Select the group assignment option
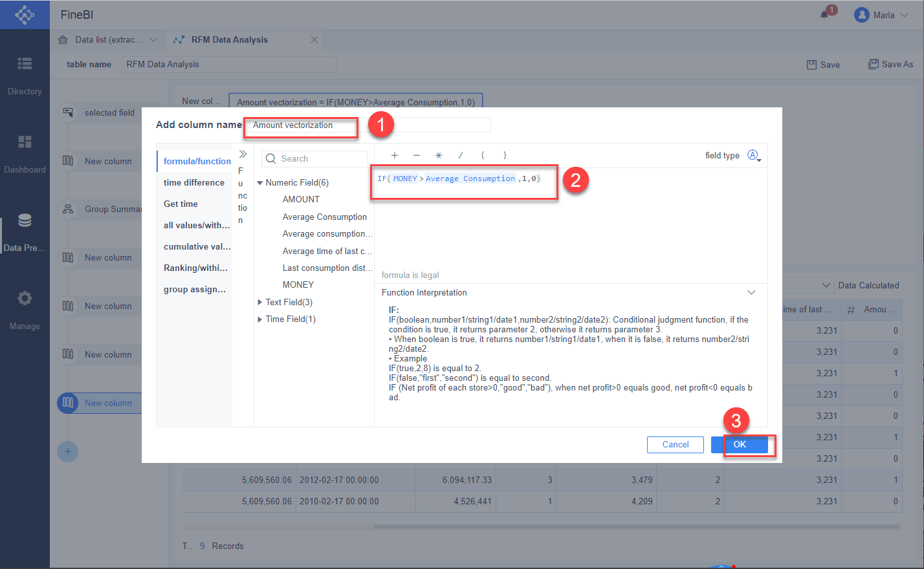 (x=195, y=289)
